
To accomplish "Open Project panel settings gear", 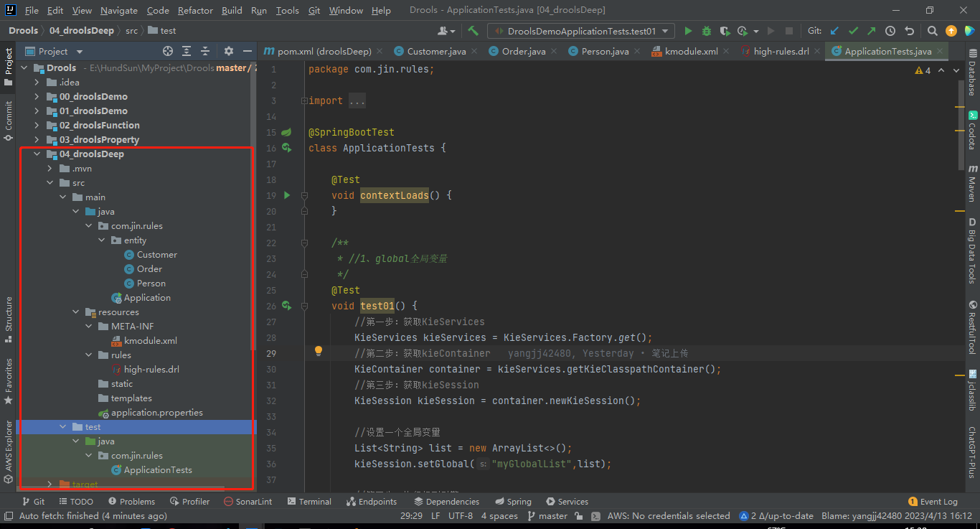I will tap(229, 51).
